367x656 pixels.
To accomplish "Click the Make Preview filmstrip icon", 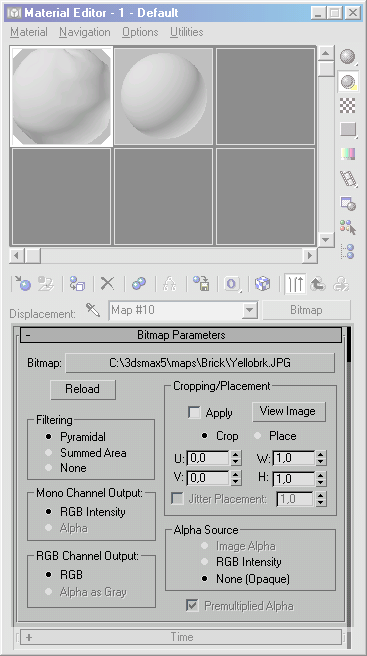I will [347, 179].
